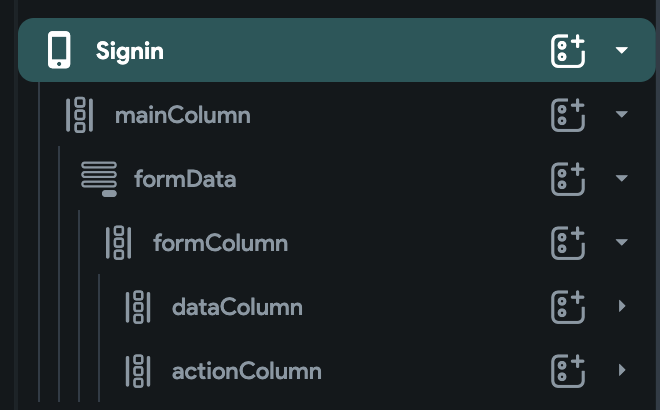This screenshot has height=410, width=660.
Task: Add a child widget to Signin
Action: tap(568, 50)
